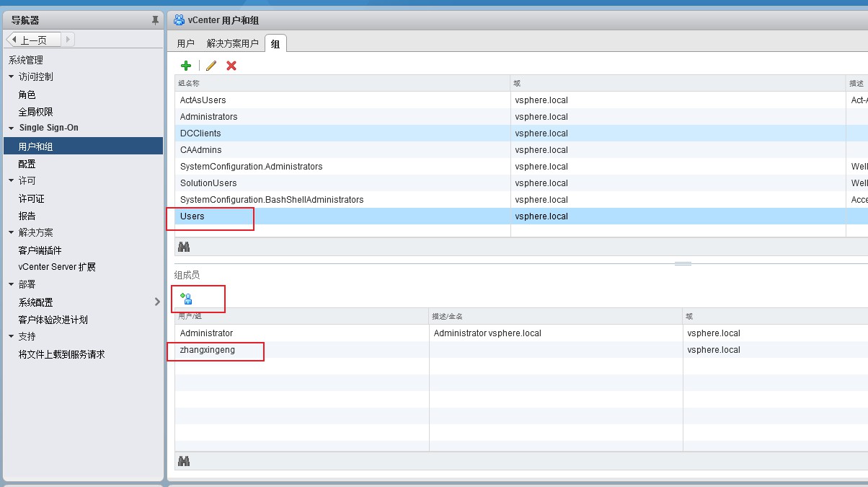Open 许可证 in the navigator

[31, 198]
